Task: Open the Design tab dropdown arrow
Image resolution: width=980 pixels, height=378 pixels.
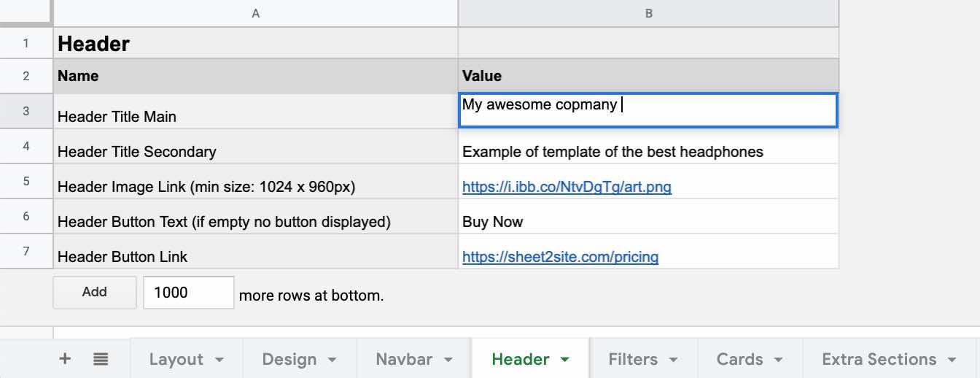Action: (x=332, y=360)
